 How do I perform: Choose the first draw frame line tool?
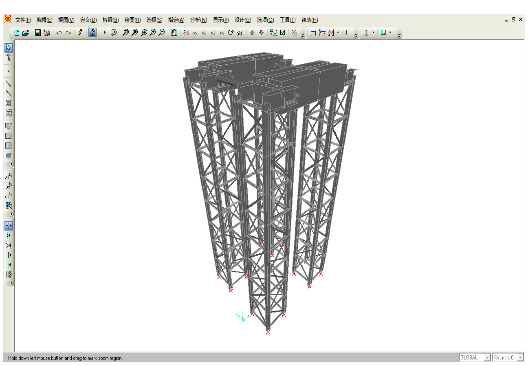pyautogui.click(x=8, y=84)
